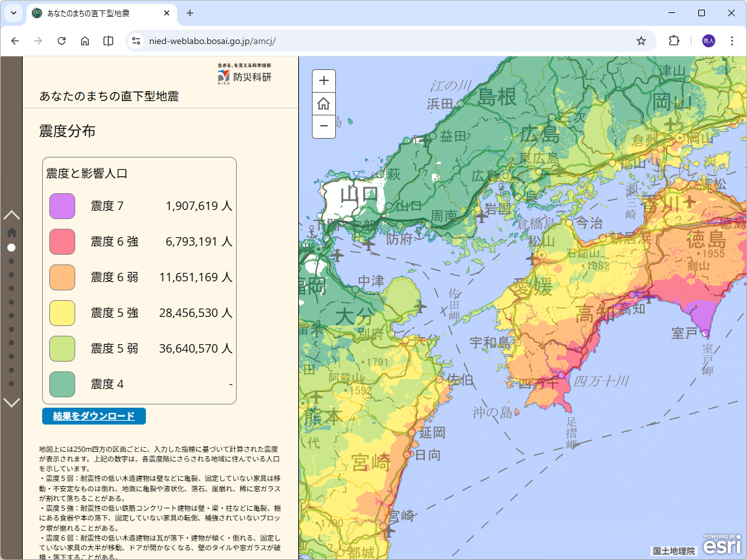Click the esri logo on the map
Screen dimensions: 747x560
tap(722, 546)
